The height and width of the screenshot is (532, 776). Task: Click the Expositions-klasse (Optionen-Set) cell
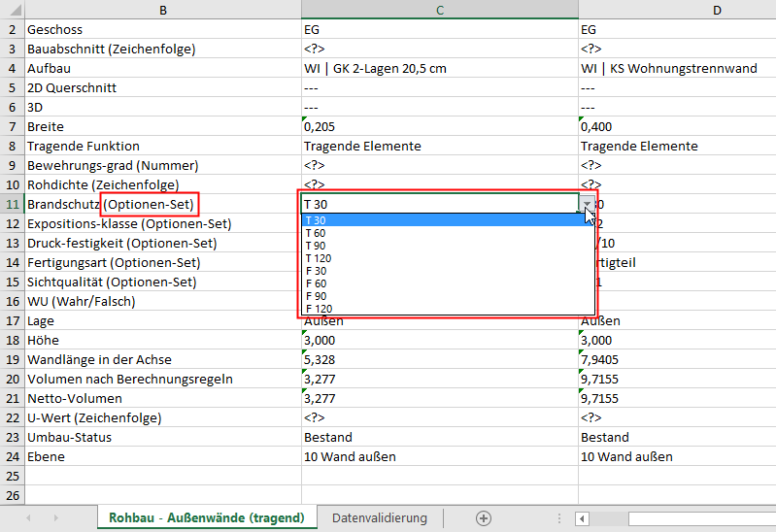[163, 223]
